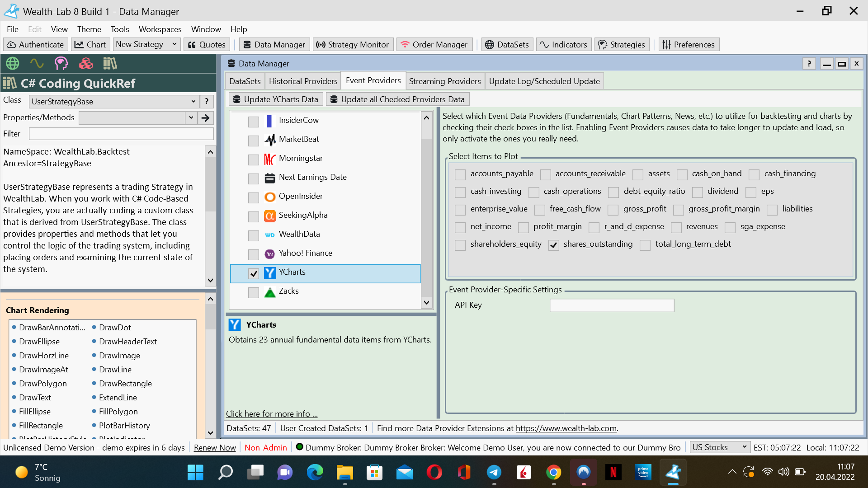Expand the Properties/Methods dropdown
The height and width of the screenshot is (488, 868).
(191, 118)
